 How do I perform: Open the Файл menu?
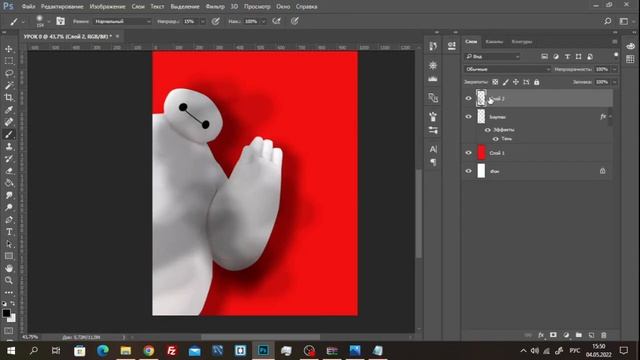[28, 7]
